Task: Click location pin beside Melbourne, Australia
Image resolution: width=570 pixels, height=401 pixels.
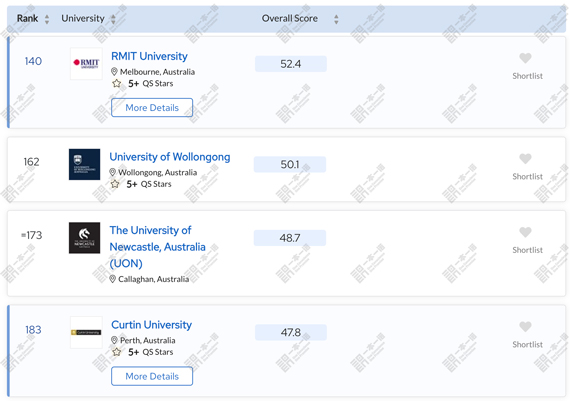Action: [x=114, y=72]
